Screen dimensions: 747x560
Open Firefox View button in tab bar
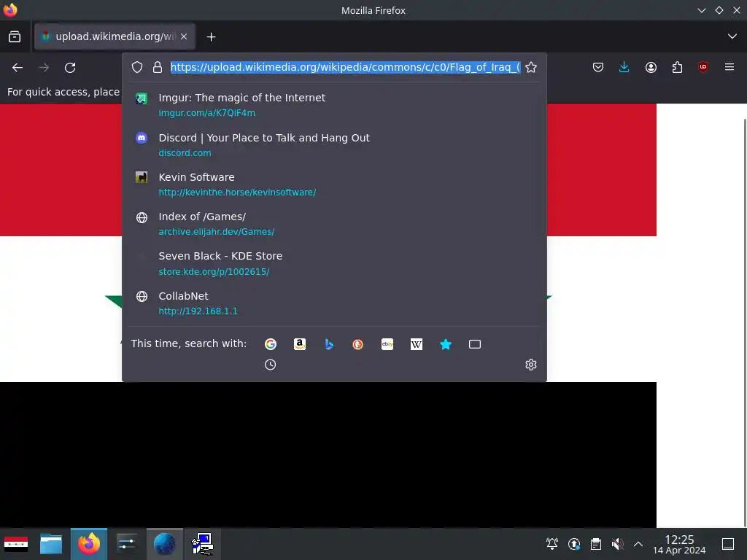15,36
